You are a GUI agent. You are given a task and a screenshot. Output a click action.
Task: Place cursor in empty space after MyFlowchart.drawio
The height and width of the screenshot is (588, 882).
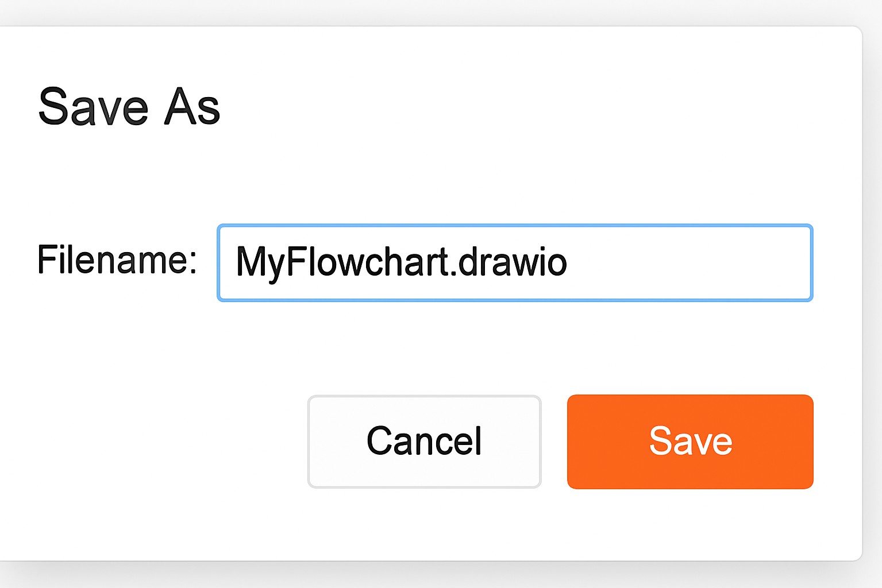pos(690,262)
